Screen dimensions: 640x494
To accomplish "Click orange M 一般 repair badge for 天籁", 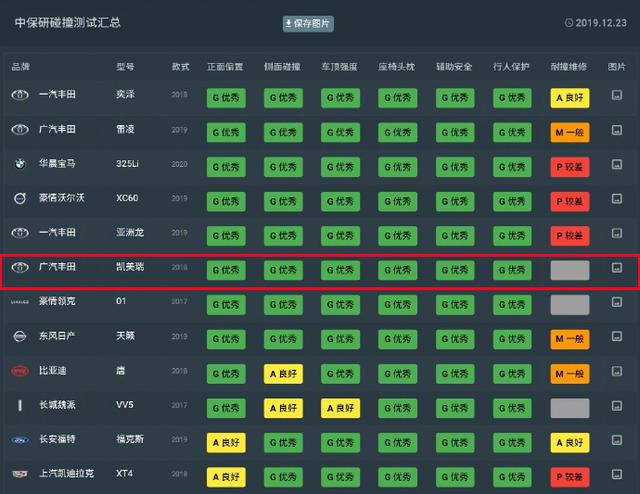I will pyautogui.click(x=570, y=339).
